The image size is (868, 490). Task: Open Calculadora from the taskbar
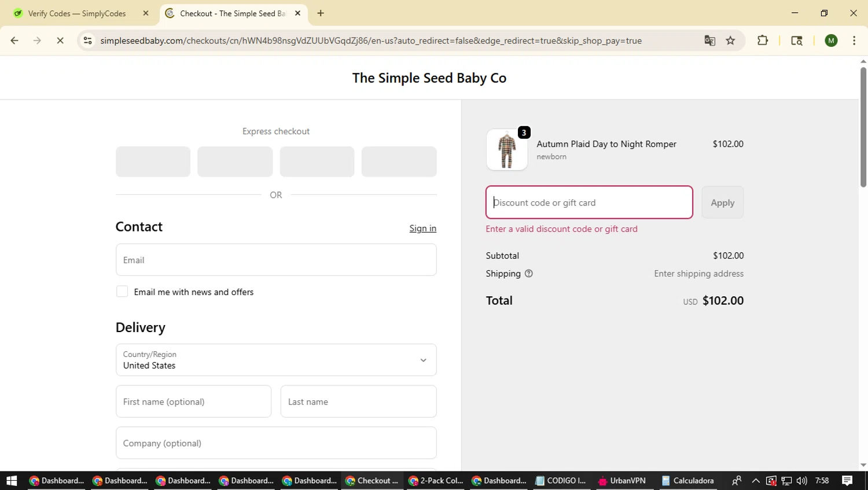[x=688, y=481]
